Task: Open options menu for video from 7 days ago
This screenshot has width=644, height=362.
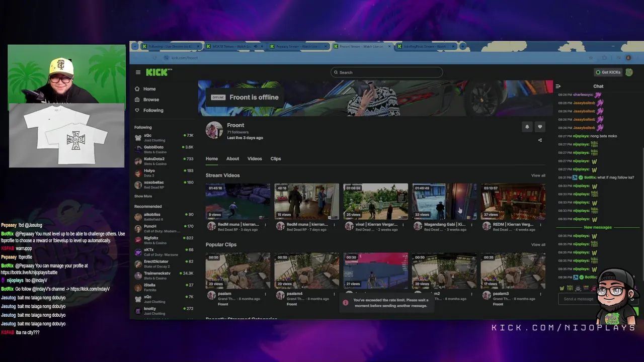Action: click(x=334, y=225)
